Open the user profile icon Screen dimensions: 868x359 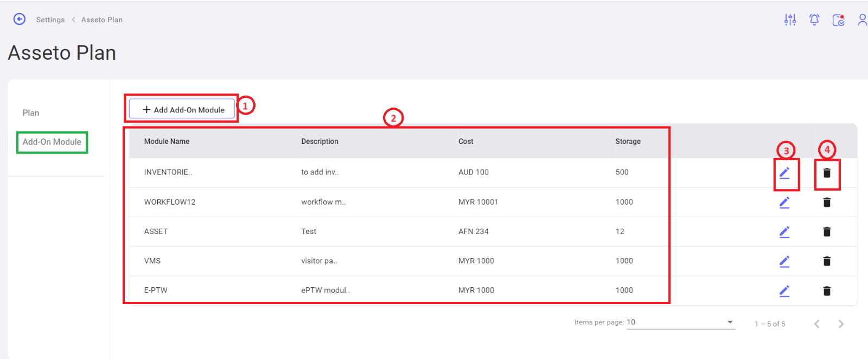862,20
